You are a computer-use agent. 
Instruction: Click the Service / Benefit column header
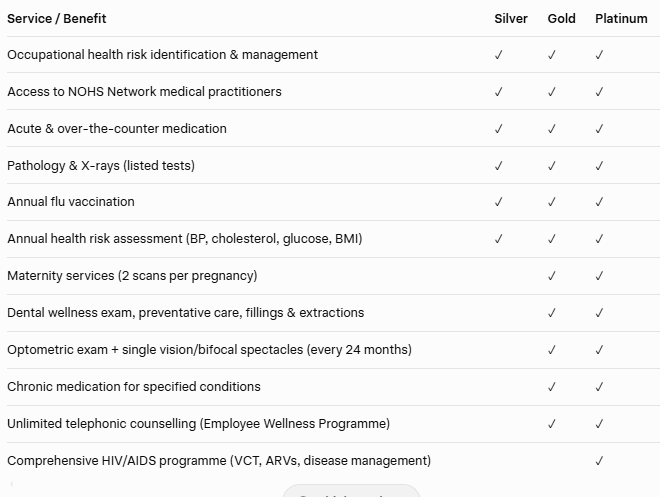coord(57,19)
